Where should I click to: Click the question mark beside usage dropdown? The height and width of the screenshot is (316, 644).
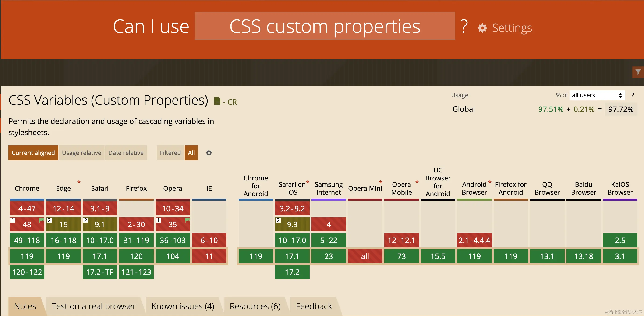point(633,95)
